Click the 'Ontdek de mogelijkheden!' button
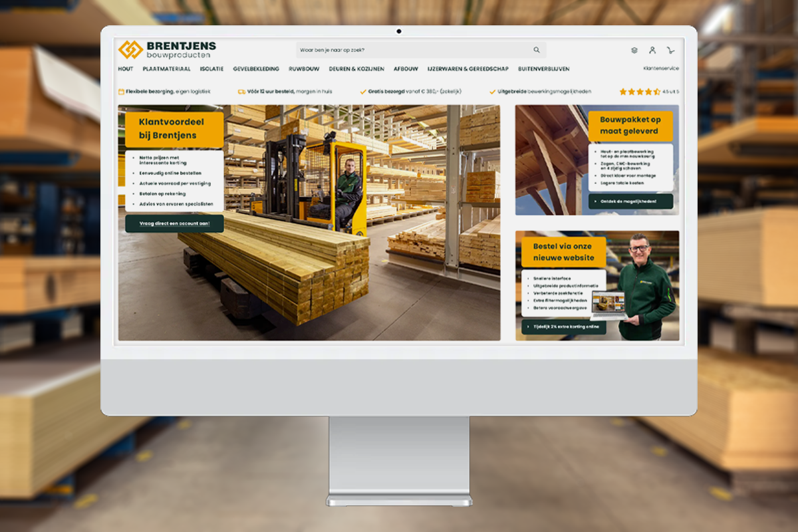The width and height of the screenshot is (798, 532). (630, 201)
